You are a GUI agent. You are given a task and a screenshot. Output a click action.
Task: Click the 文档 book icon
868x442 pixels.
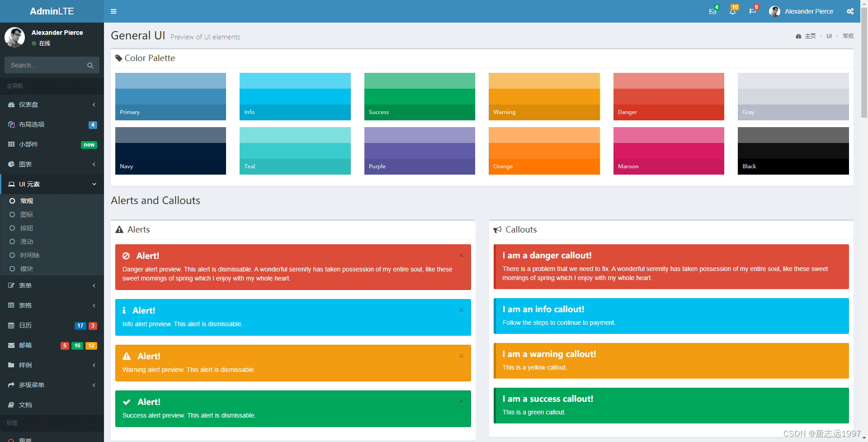point(11,405)
